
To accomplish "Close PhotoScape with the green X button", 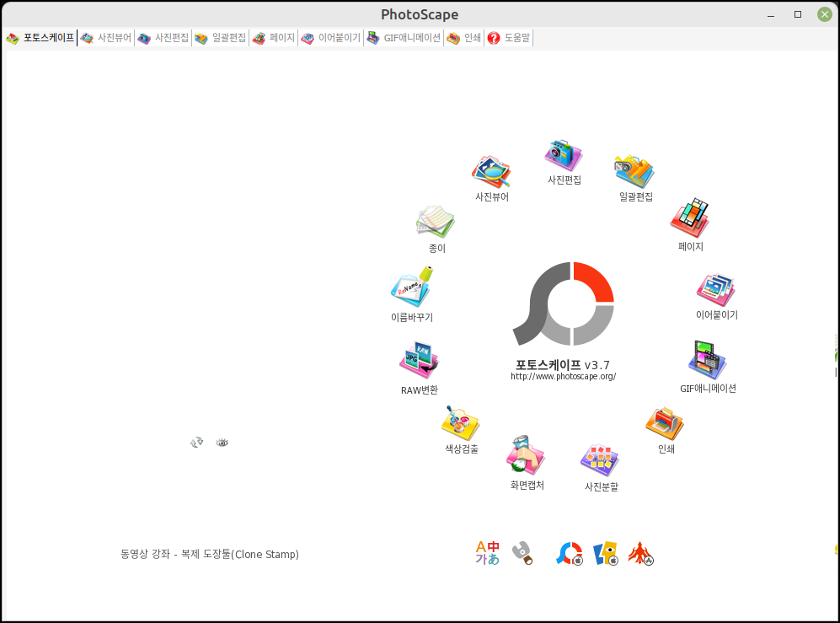I will coord(825,14).
